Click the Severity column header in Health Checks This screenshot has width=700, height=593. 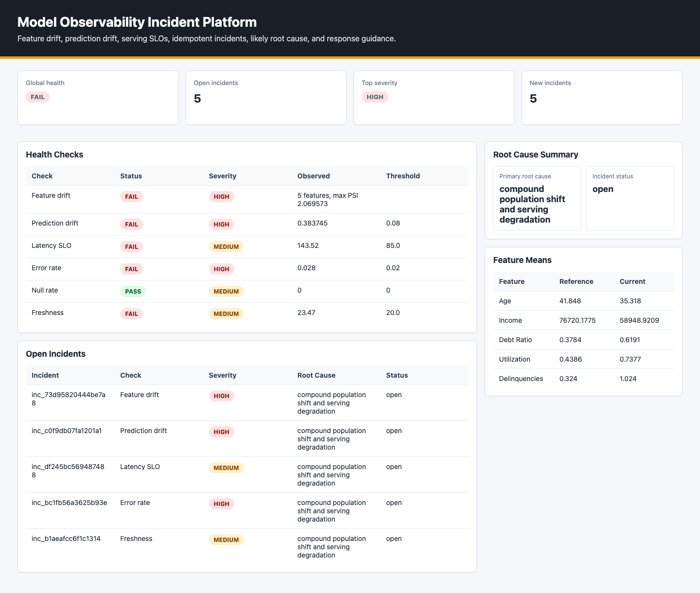pos(223,176)
